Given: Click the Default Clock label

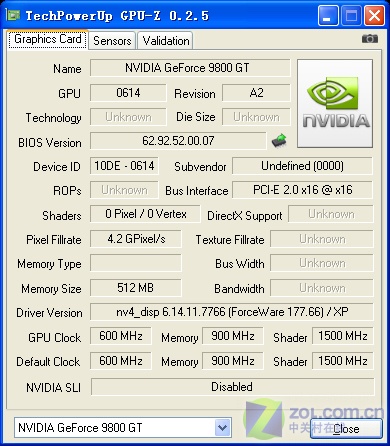Looking at the screenshot, I should [48, 362].
